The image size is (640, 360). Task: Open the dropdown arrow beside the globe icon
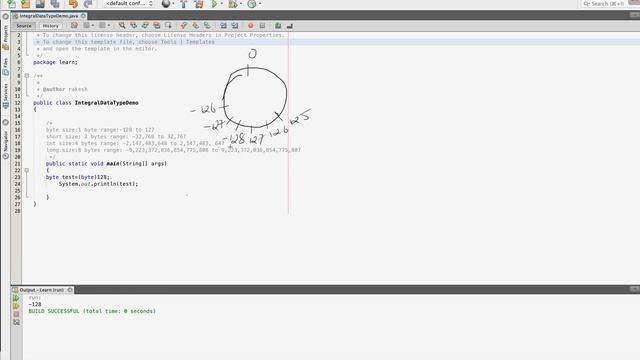coord(173,4)
